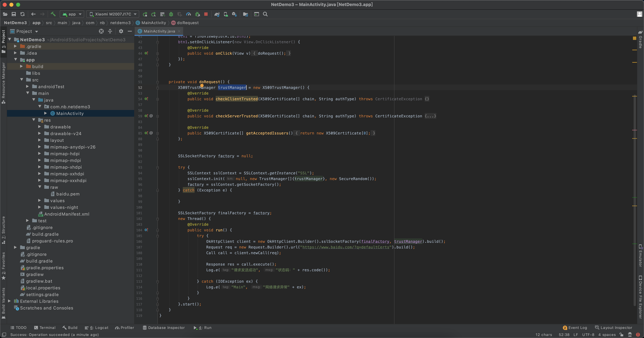Click the UTF-8 encoding selector
This screenshot has width=644, height=338.
[x=588, y=334]
